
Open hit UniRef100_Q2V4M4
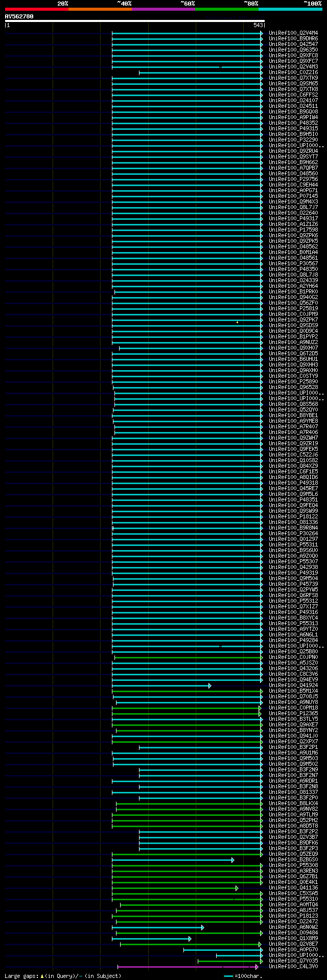point(293,33)
